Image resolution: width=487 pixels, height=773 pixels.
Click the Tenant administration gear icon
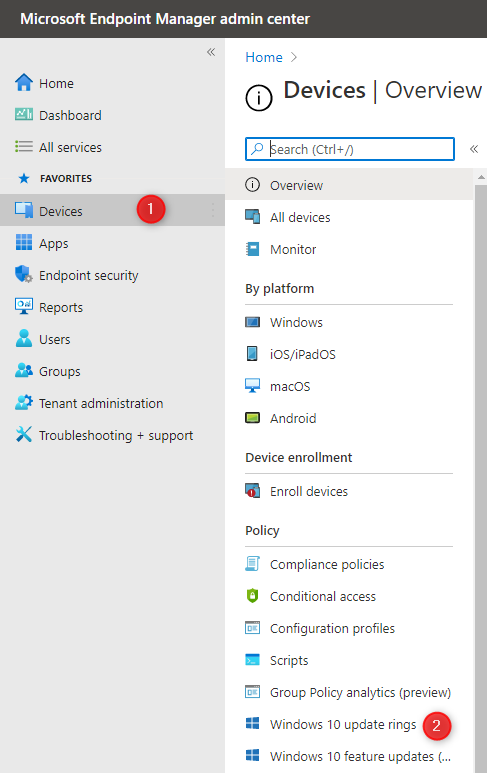[24, 403]
